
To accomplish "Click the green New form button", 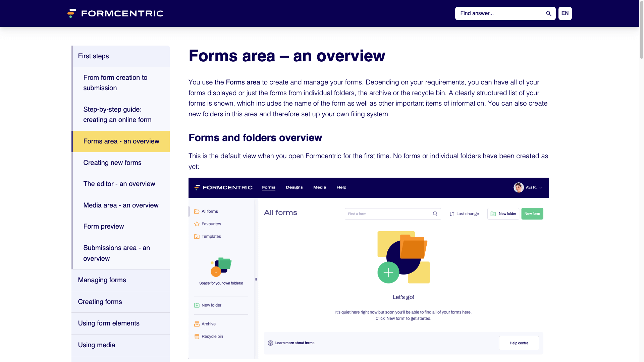I will tap(532, 214).
